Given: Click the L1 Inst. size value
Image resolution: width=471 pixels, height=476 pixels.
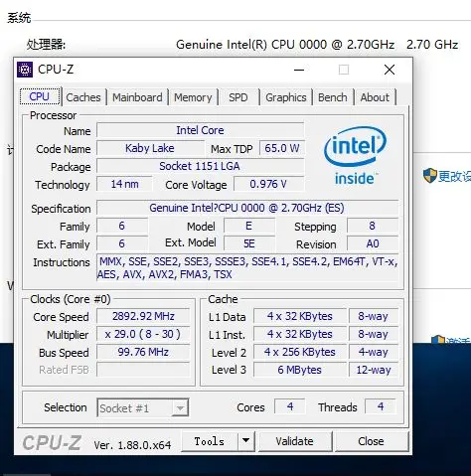Looking at the screenshot, I should tap(300, 334).
